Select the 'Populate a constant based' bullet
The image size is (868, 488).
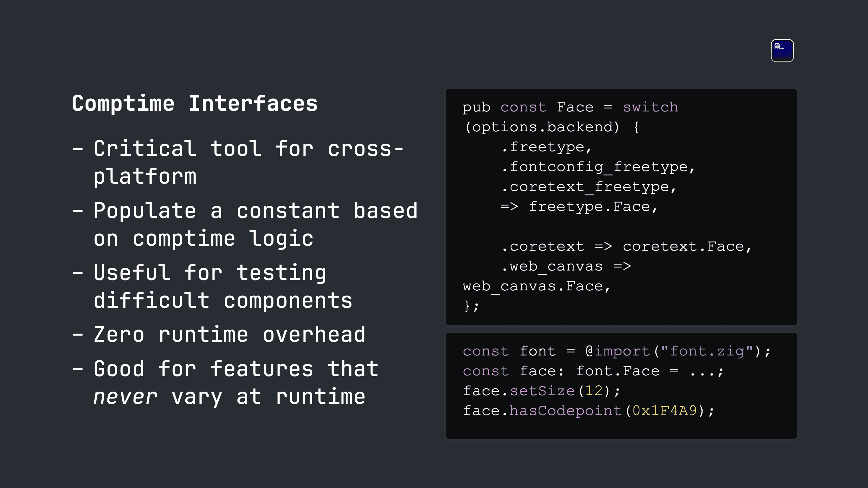tap(255, 211)
